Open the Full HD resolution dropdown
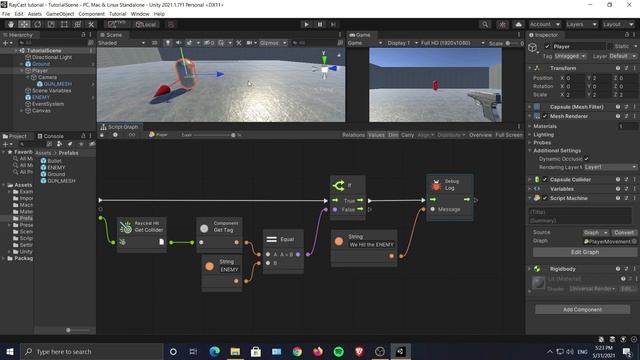 coord(453,43)
